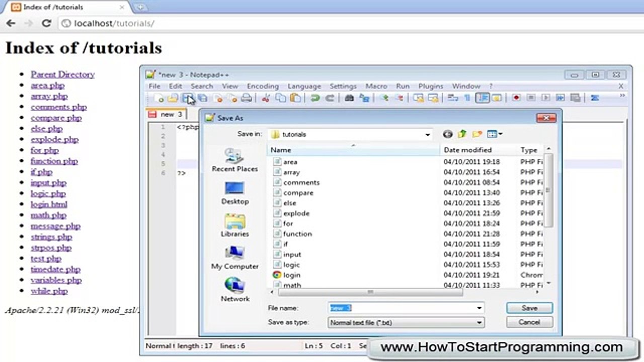644x362 pixels.
Task: Open the File menu in Notepad++
Action: (x=154, y=86)
